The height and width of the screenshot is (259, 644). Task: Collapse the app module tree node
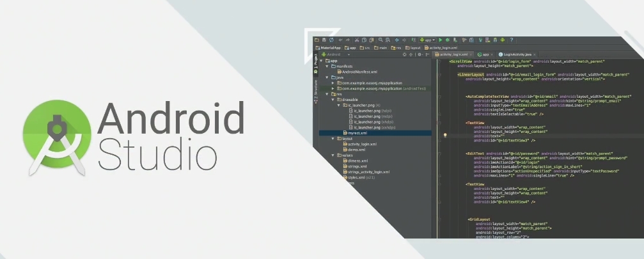point(322,61)
